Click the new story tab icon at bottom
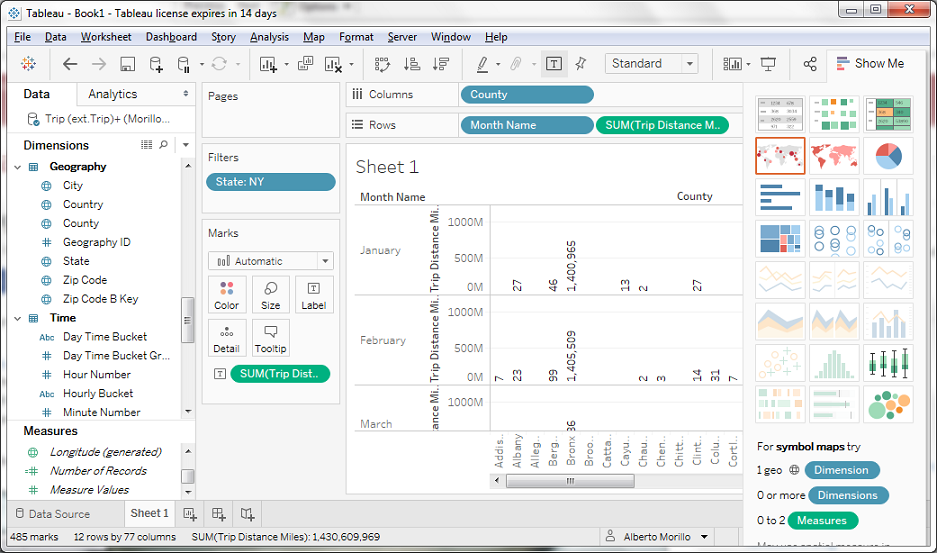 click(247, 514)
